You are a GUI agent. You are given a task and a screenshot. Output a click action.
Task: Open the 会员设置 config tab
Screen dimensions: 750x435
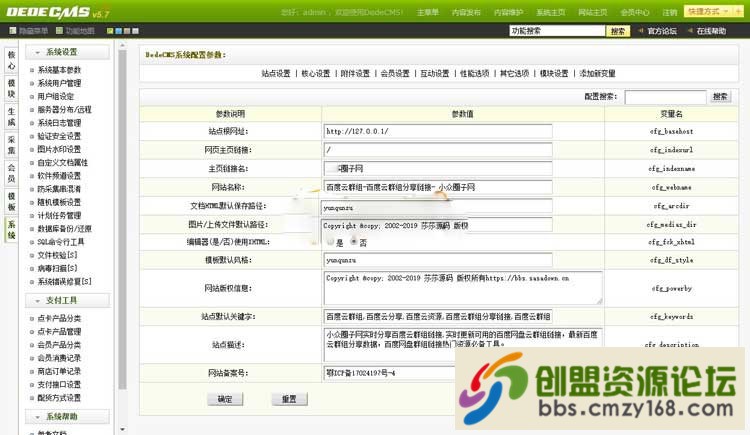click(395, 74)
